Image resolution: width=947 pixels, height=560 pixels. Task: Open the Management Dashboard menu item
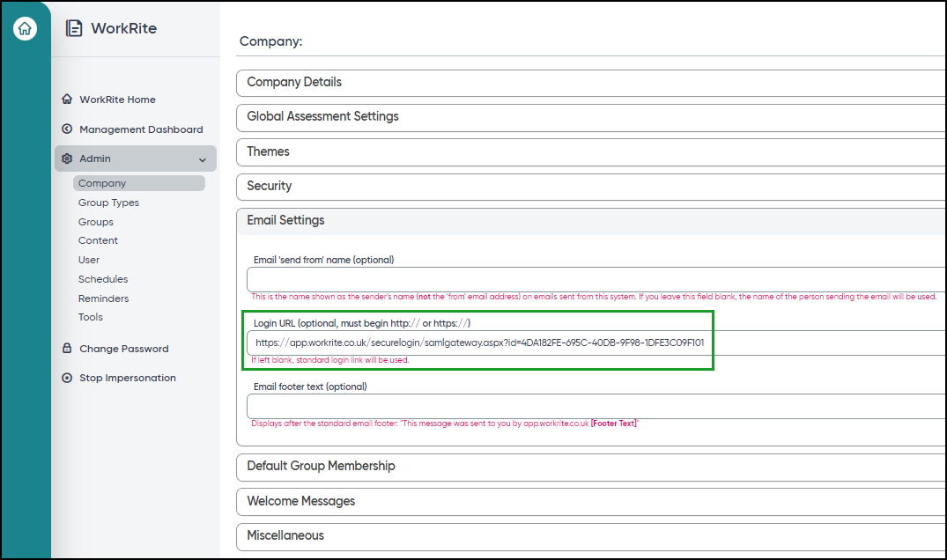[141, 129]
